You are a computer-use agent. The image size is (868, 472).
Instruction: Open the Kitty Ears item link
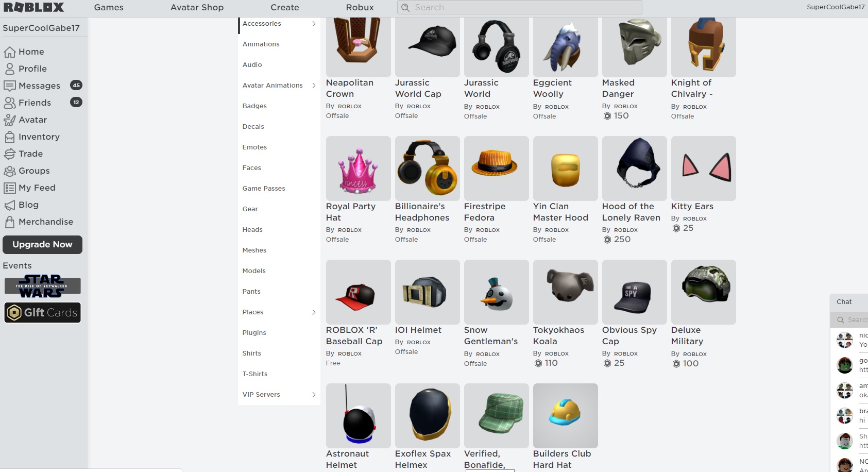pyautogui.click(x=692, y=207)
